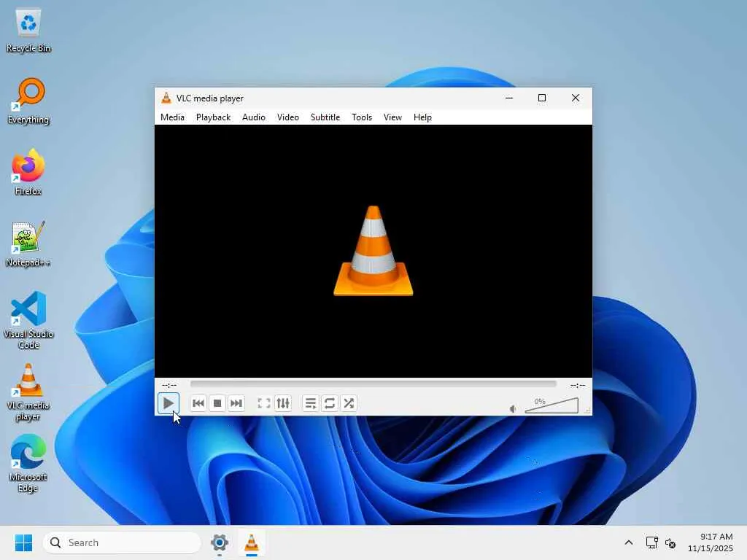Open the clock and date panel

711,542
